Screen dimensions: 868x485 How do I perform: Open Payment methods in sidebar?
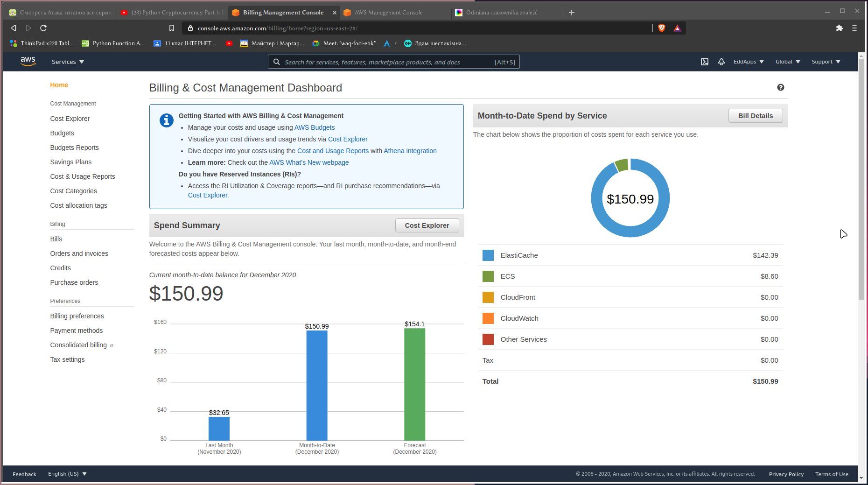pos(77,330)
